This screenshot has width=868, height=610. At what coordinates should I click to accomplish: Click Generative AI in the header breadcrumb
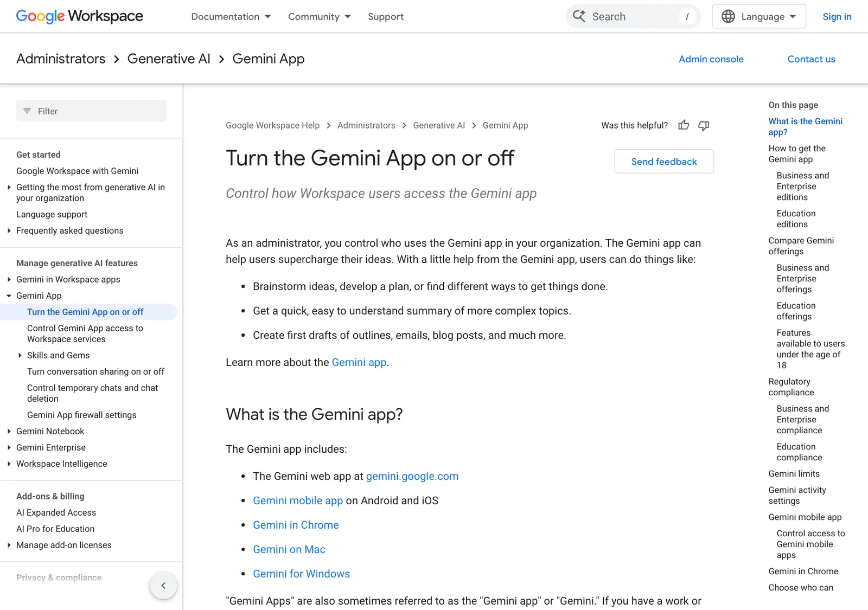169,59
